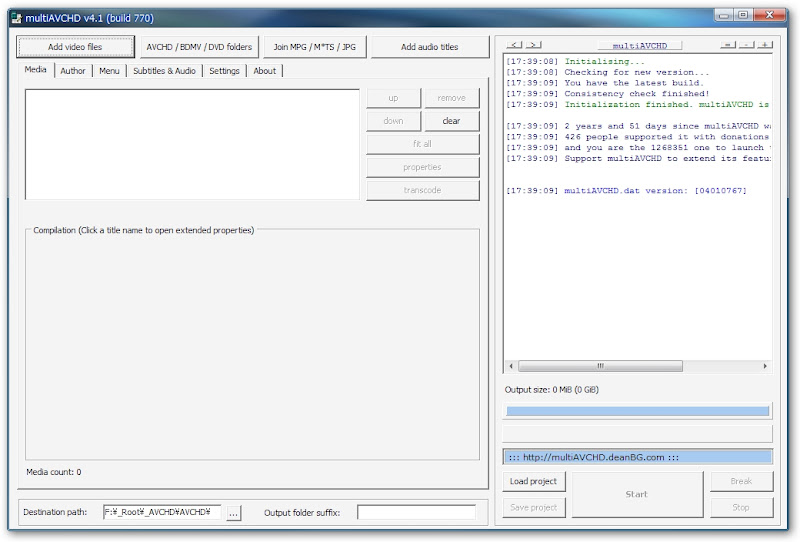800x542 pixels.
Task: Click 'You have the latest build.' log line
Action: 605,83
